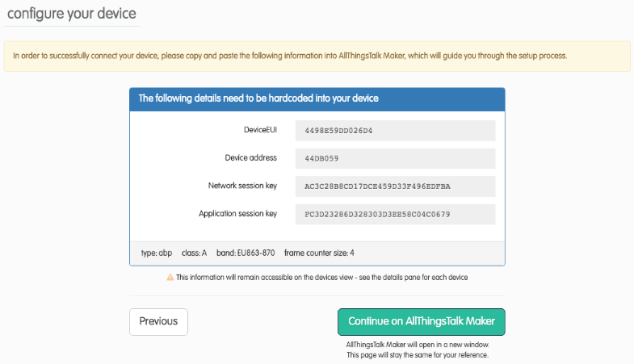Select the Device address value field
Viewport: 634px width, 364px height.
(x=394, y=158)
